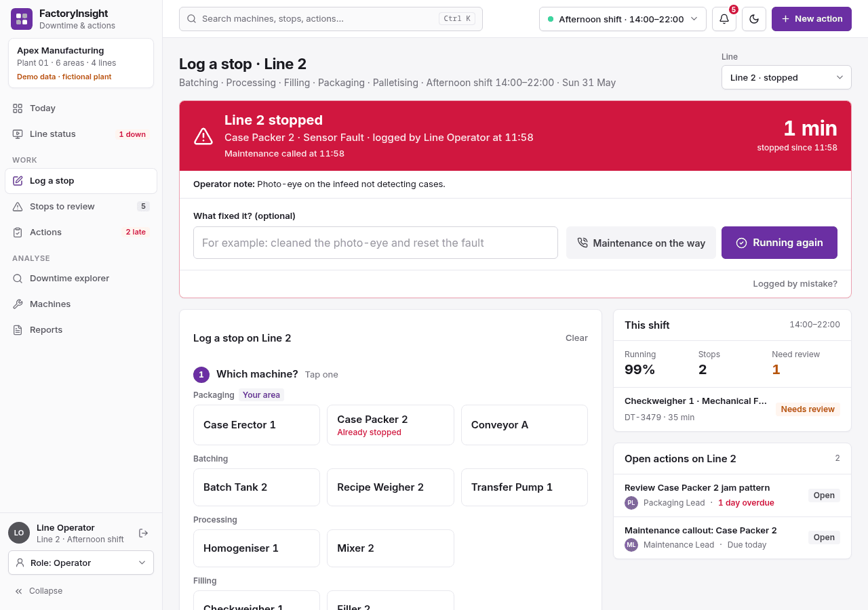
Task: Toggle dark mode moon icon
Action: coord(754,19)
